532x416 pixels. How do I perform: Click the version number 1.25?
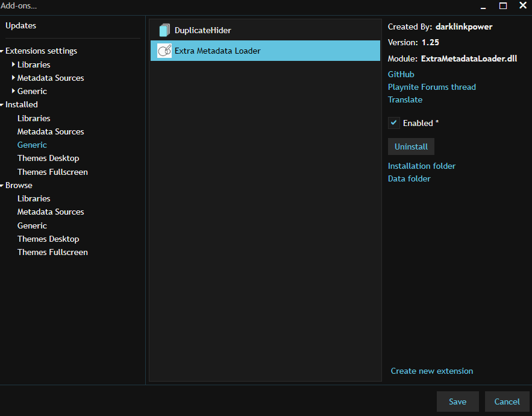(x=430, y=42)
